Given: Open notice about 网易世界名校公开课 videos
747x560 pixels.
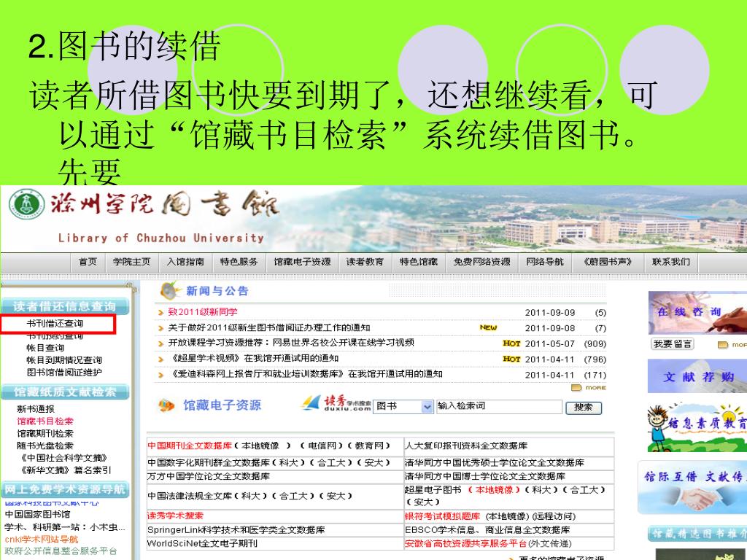Looking at the screenshot, I should click(291, 343).
